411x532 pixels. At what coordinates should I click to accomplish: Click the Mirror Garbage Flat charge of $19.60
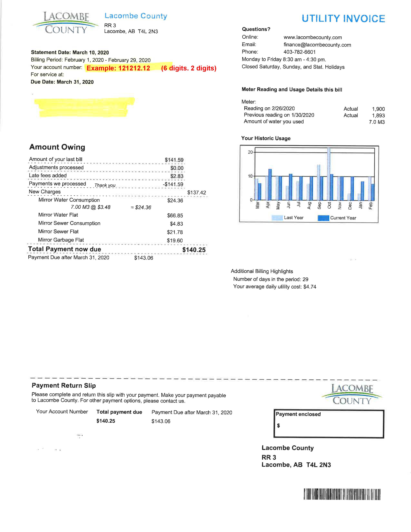(x=175, y=241)
